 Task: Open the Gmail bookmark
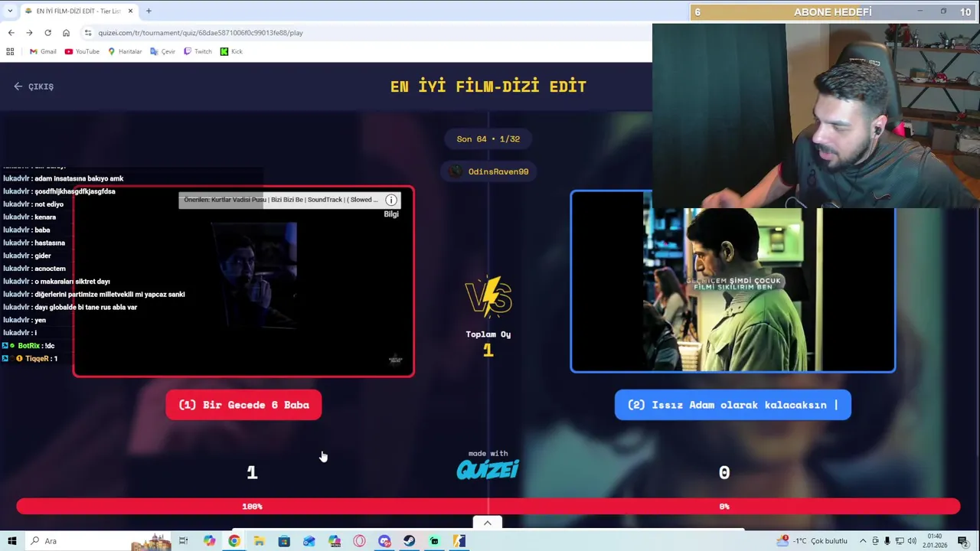[x=43, y=51]
